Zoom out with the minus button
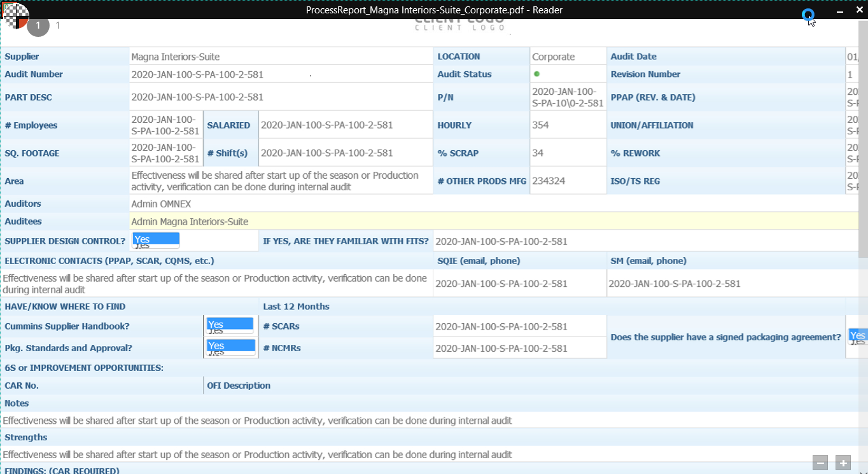Image resolution: width=868 pixels, height=474 pixels. [821, 463]
